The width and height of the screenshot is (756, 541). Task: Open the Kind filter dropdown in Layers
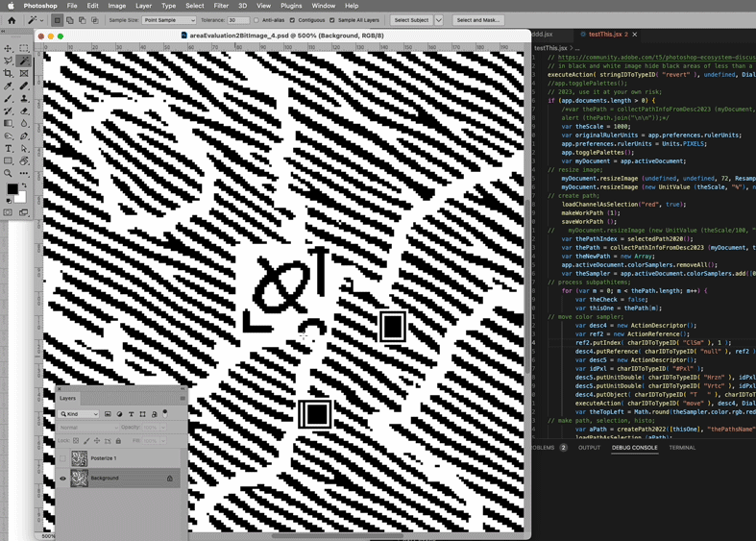[79, 414]
